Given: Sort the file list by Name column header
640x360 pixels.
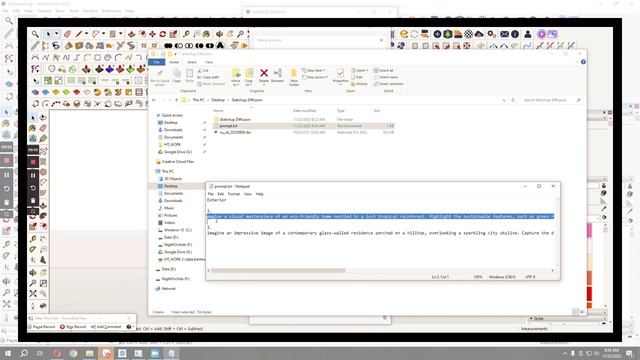Looking at the screenshot, I should [218, 111].
